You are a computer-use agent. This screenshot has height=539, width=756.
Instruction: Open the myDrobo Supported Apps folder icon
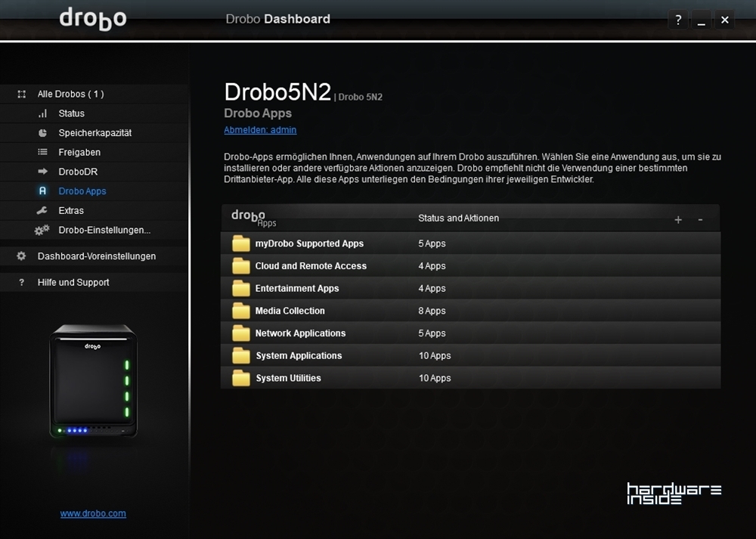click(x=241, y=243)
